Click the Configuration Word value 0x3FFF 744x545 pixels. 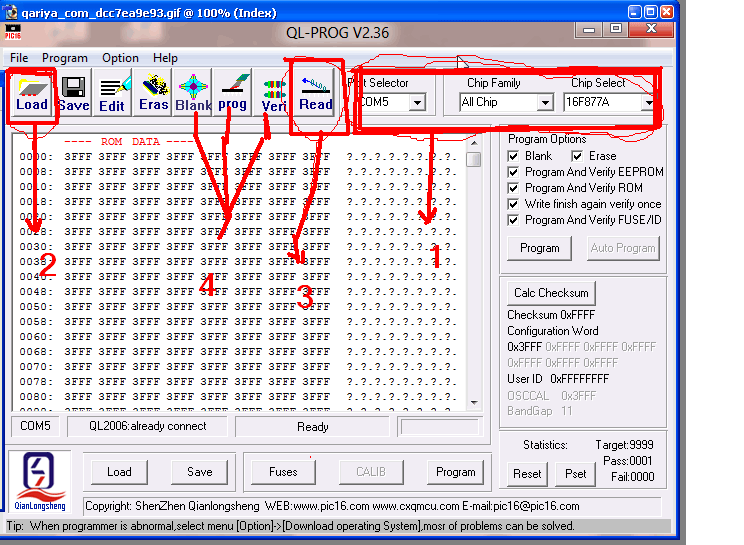(x=524, y=347)
